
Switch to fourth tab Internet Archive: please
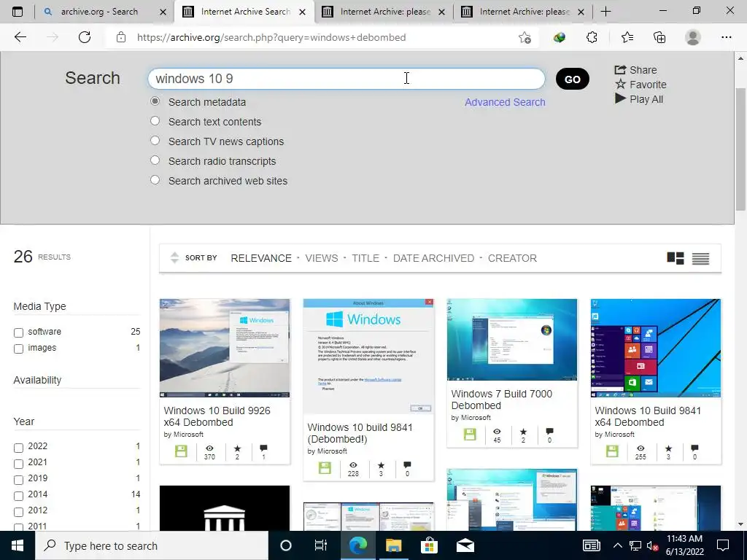click(x=523, y=12)
